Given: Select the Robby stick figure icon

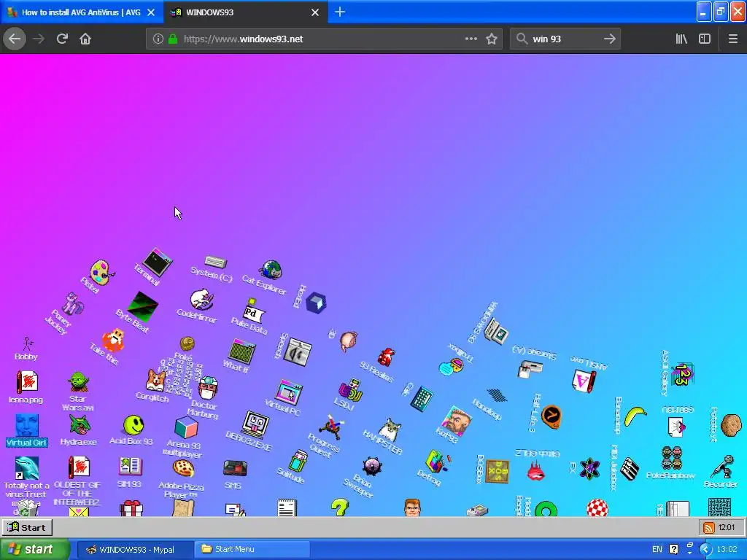Looking at the screenshot, I should point(27,343).
